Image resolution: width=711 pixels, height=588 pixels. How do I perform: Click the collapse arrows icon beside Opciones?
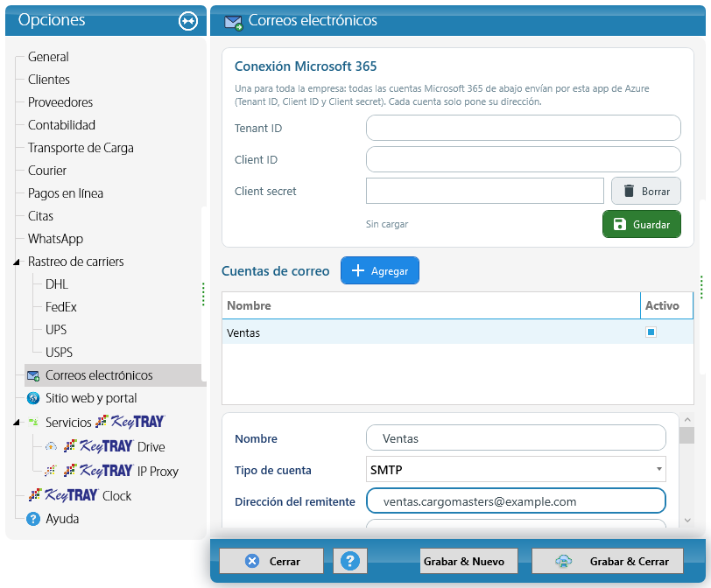[188, 21]
